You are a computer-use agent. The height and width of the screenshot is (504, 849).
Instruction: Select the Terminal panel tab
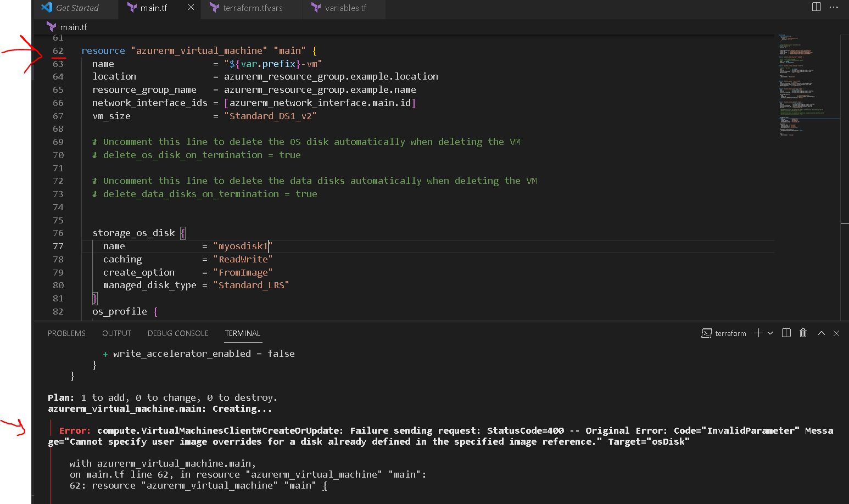pos(243,333)
